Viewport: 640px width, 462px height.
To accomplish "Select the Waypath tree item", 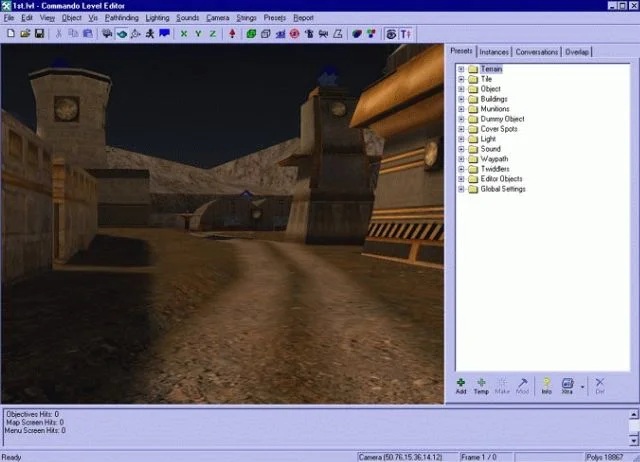I will pyautogui.click(x=494, y=159).
